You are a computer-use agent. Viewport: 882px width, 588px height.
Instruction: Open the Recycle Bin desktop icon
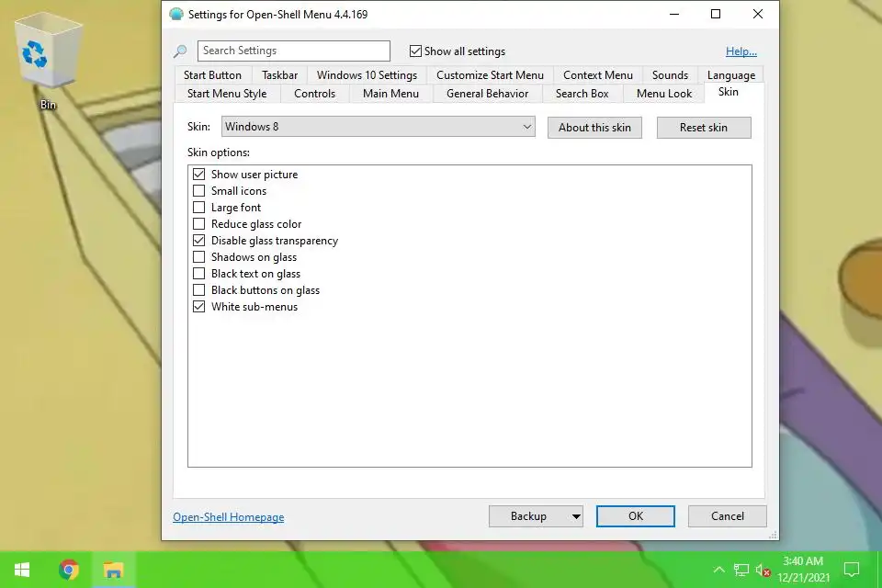[48, 59]
